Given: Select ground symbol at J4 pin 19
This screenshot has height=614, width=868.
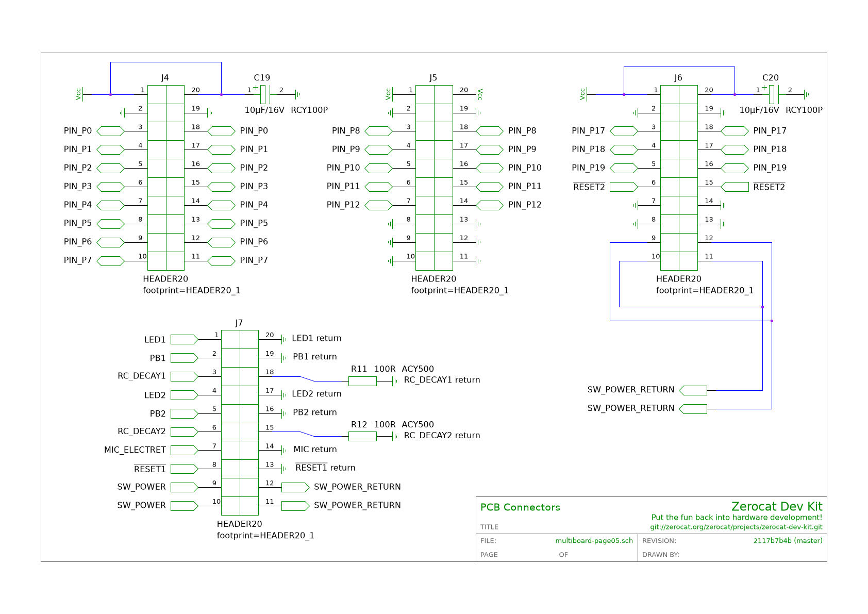Looking at the screenshot, I should (209, 112).
